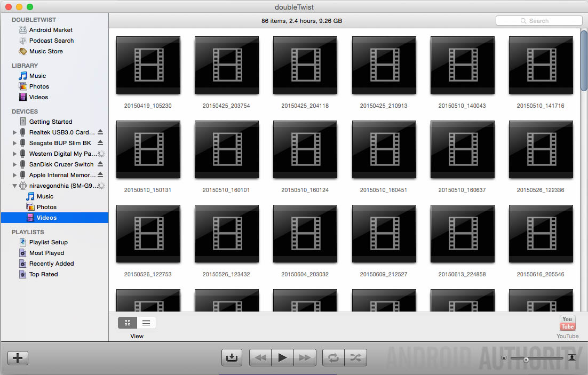Skip to the next track

click(x=305, y=358)
